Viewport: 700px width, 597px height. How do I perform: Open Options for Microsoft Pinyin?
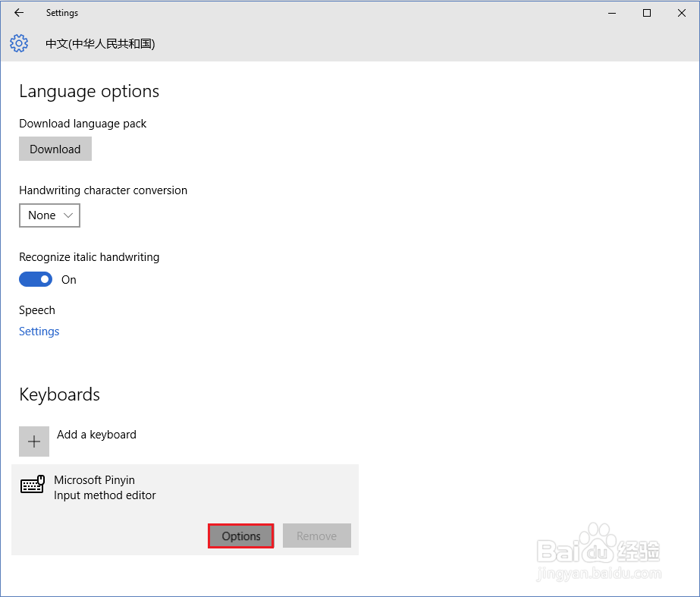pyautogui.click(x=240, y=536)
